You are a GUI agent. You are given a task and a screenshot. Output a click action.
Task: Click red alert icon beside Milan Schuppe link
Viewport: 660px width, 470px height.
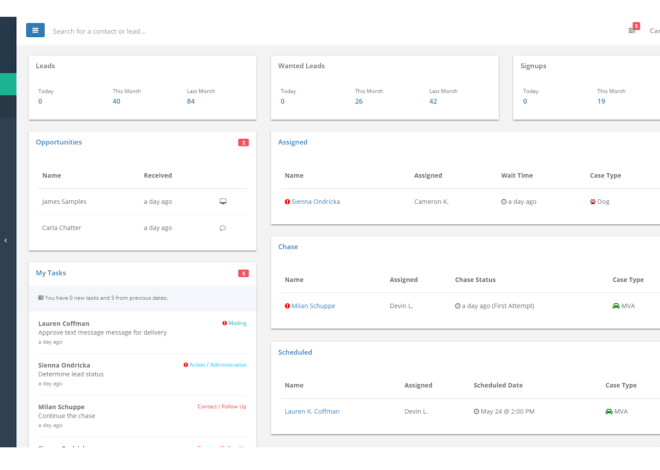click(x=287, y=306)
